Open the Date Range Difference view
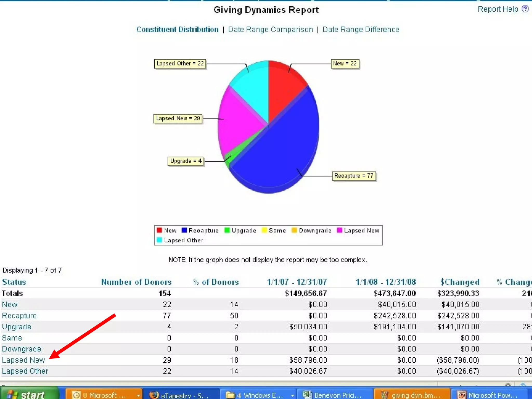 point(361,29)
